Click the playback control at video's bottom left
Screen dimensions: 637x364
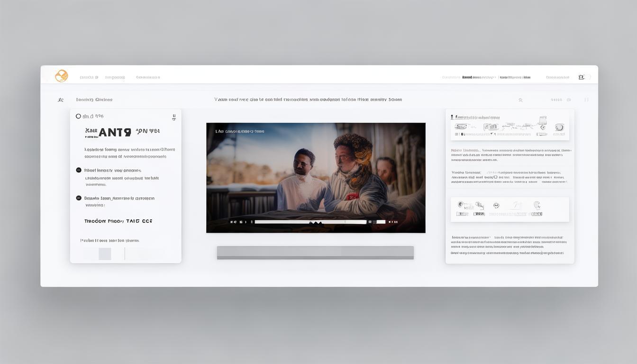[x=233, y=222]
